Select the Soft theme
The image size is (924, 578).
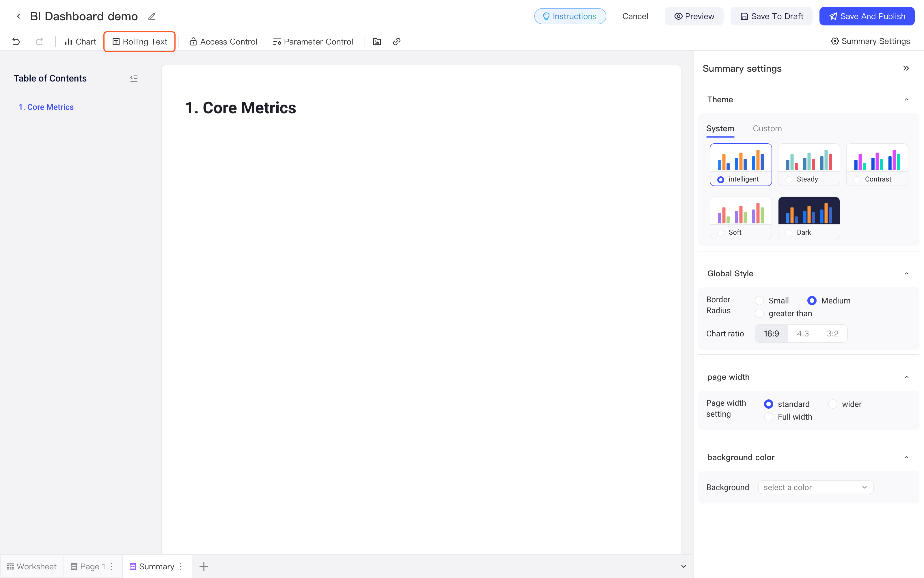[741, 218]
